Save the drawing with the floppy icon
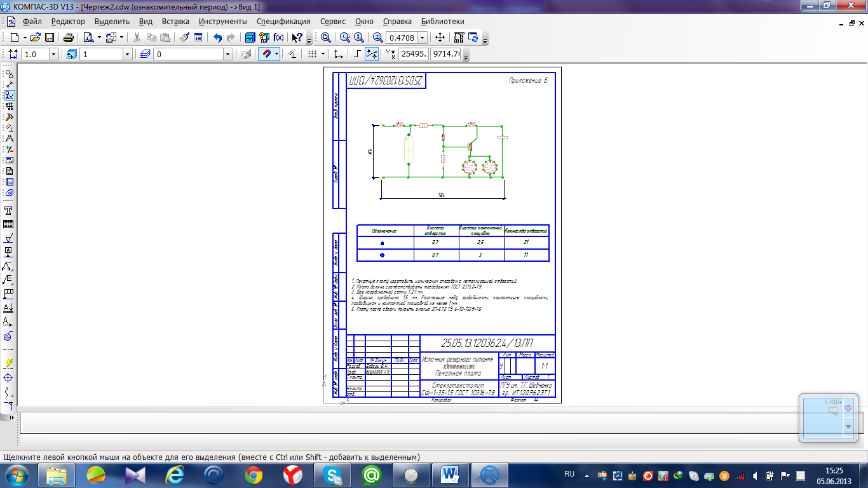The width and height of the screenshot is (868, 488). [50, 37]
